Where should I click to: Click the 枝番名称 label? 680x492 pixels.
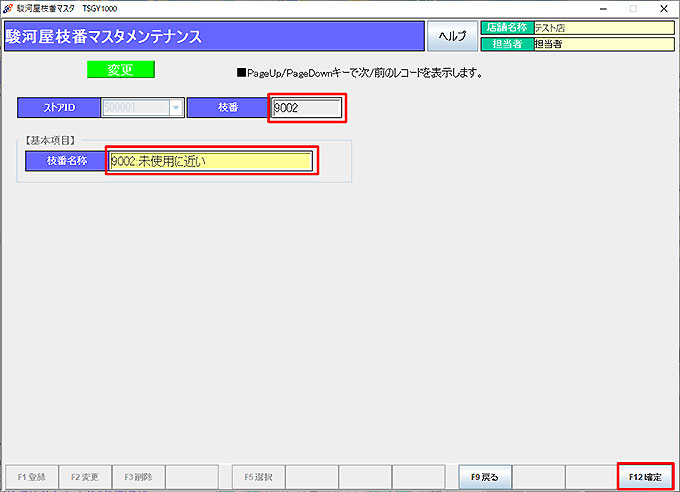click(x=66, y=161)
